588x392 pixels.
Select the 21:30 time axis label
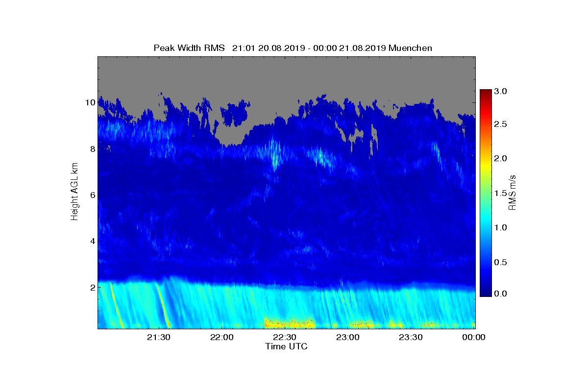[158, 338]
